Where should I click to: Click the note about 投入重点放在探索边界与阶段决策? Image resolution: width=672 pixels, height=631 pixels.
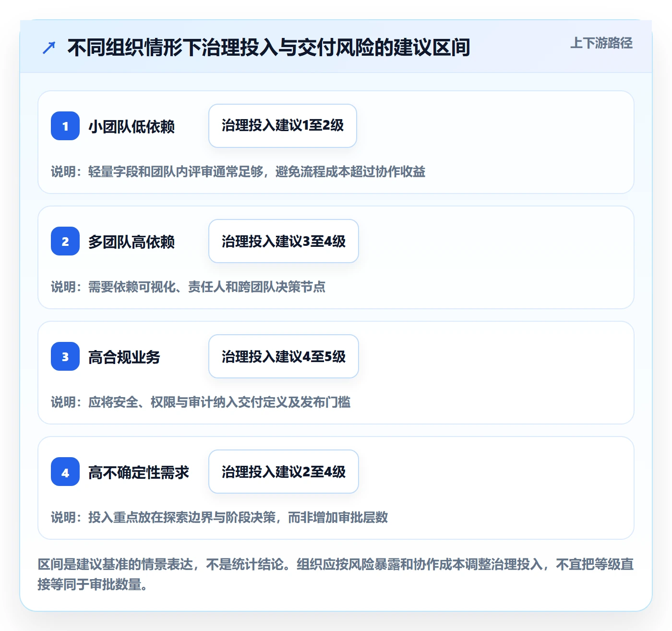pyautogui.click(x=219, y=517)
